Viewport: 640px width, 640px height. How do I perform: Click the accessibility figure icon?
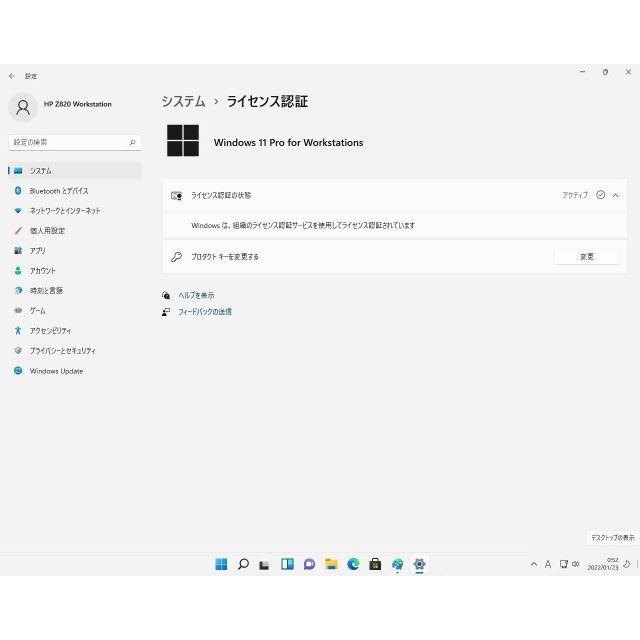click(18, 331)
